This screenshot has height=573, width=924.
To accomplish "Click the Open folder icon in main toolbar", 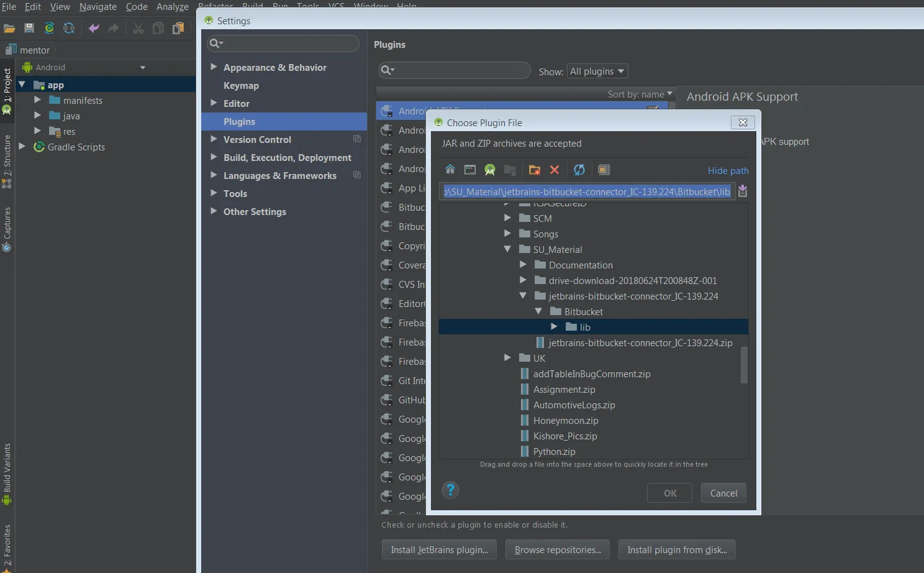I will (x=9, y=28).
